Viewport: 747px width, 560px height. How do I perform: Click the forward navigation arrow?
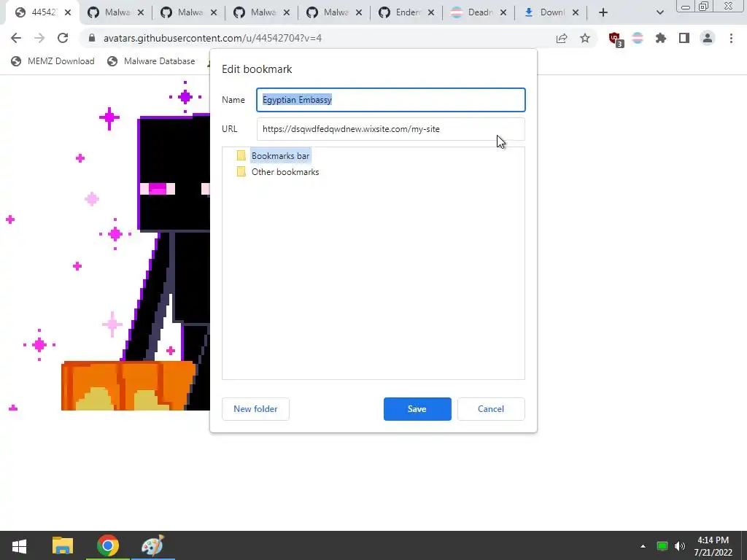coord(39,38)
